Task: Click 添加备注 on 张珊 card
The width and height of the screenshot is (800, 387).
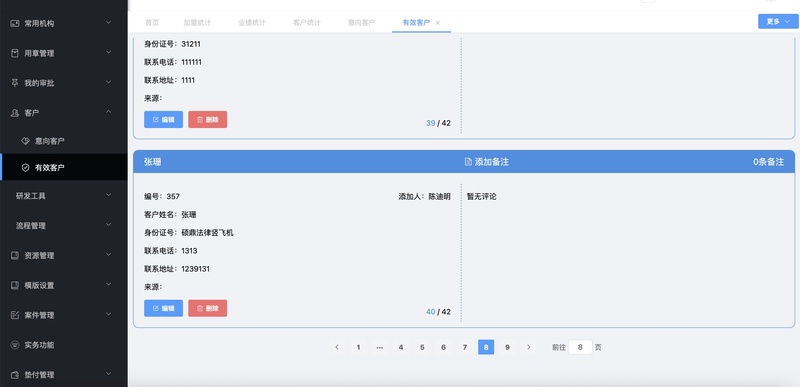Action: (487, 162)
